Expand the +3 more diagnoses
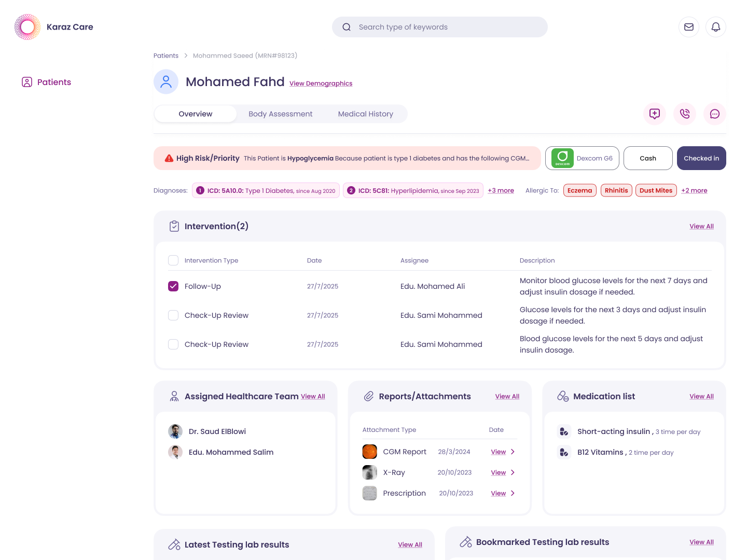 pyautogui.click(x=501, y=190)
